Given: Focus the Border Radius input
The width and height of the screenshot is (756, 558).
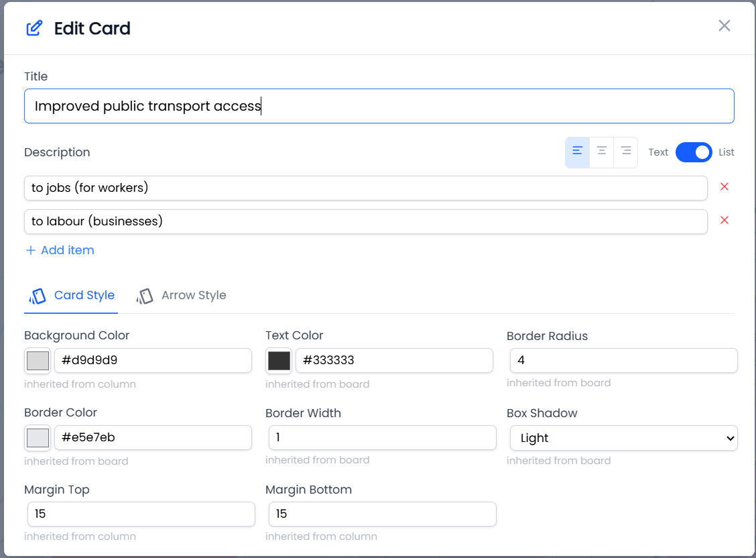Looking at the screenshot, I should 623,360.
